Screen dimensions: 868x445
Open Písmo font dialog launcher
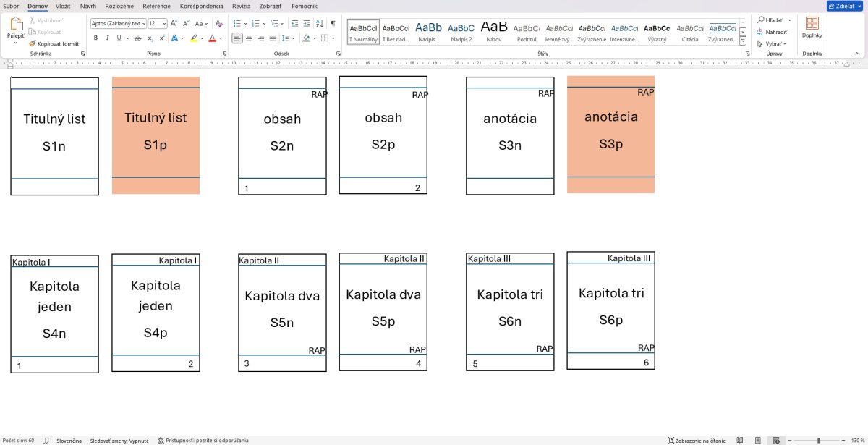pos(224,54)
